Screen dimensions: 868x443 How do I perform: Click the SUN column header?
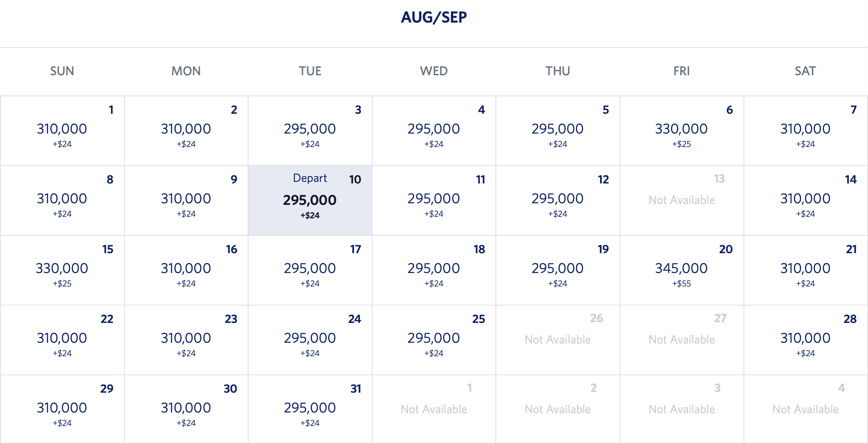tap(62, 71)
